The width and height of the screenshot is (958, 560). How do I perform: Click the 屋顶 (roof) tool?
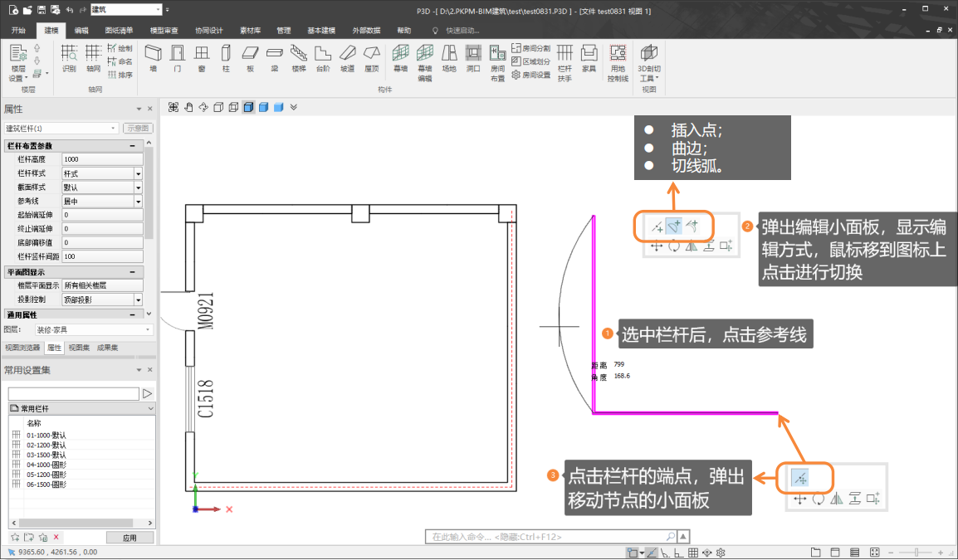click(x=371, y=58)
